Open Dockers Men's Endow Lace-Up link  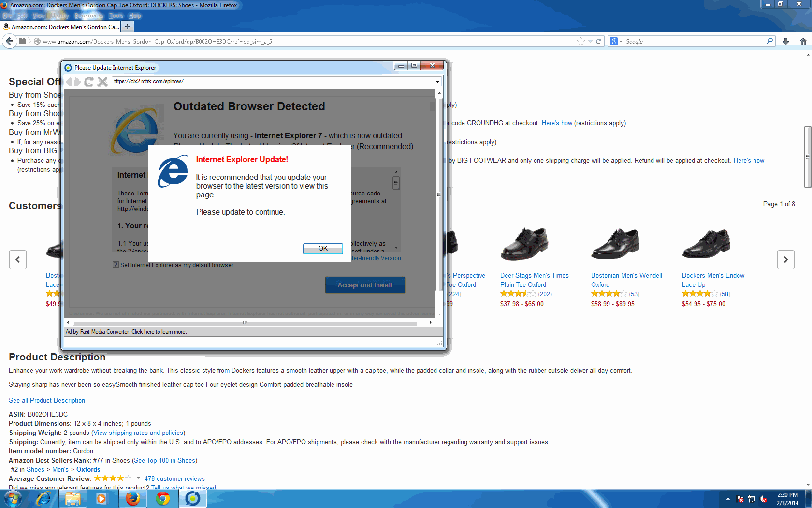[713, 280]
